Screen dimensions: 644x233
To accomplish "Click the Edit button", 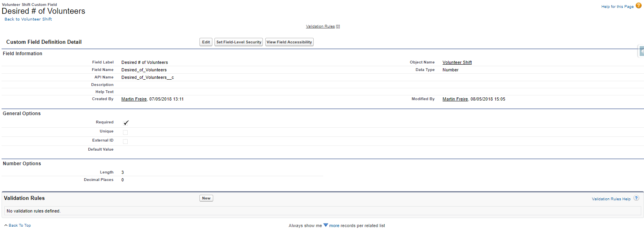I will coord(206,42).
